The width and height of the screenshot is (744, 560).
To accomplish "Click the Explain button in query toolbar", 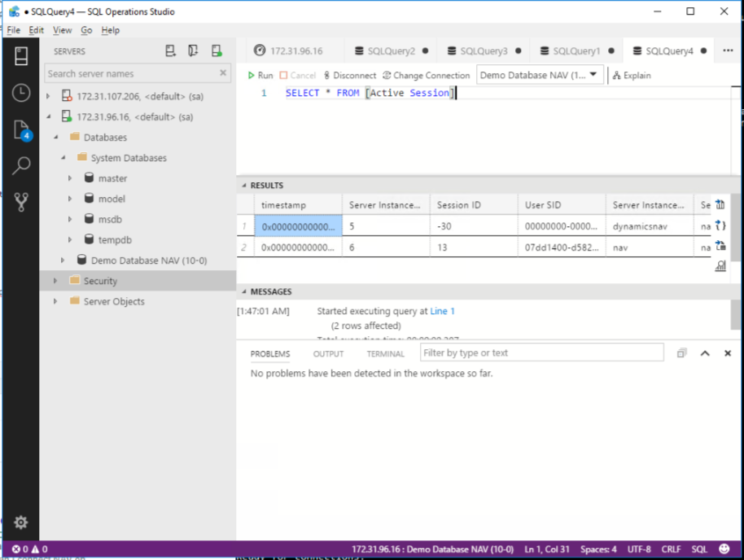I will [632, 75].
